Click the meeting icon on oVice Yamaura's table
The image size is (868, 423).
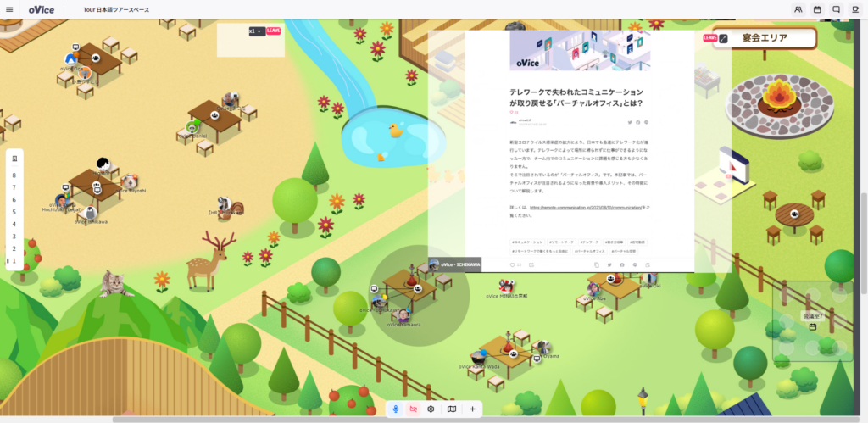(417, 288)
